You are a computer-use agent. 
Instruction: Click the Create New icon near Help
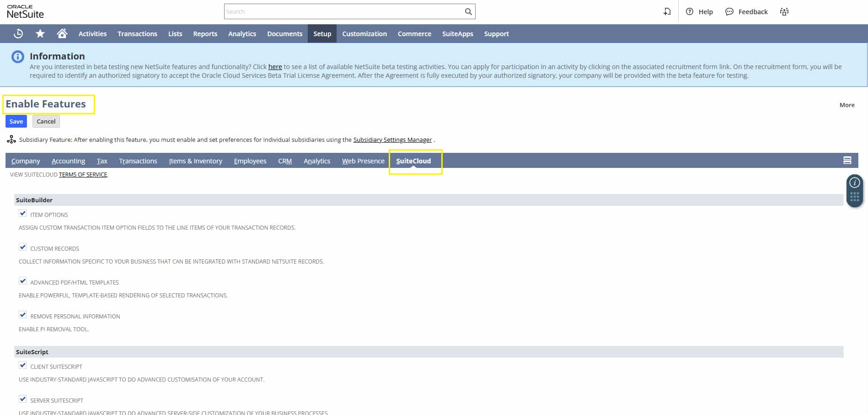click(667, 11)
